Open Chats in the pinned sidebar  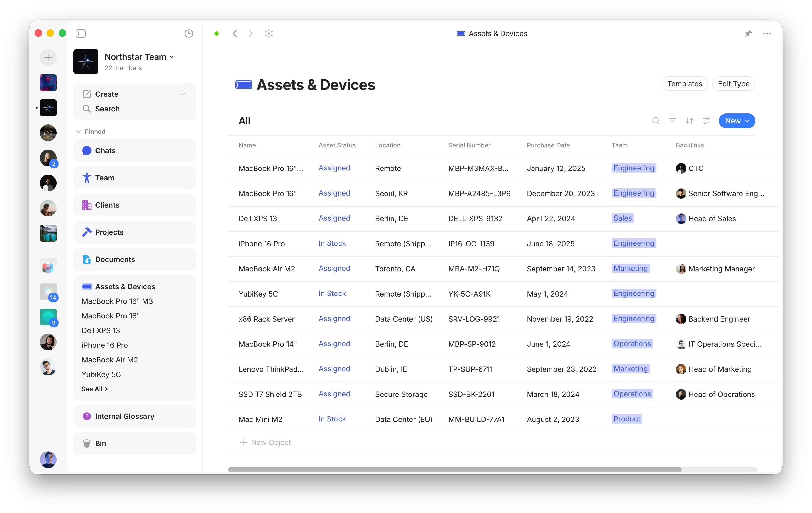click(x=134, y=151)
